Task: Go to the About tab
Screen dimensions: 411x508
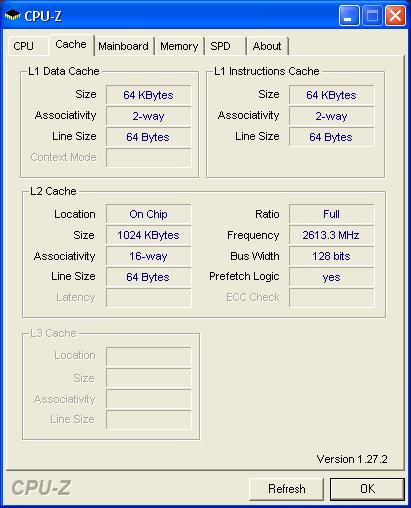Action: [267, 46]
